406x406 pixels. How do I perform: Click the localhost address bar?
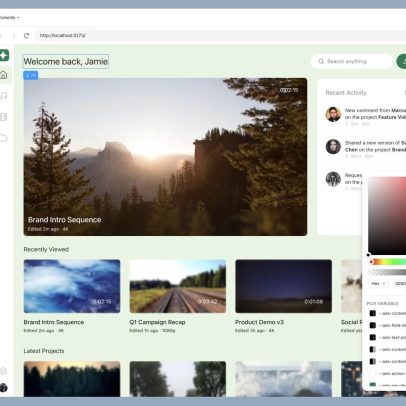pos(220,35)
